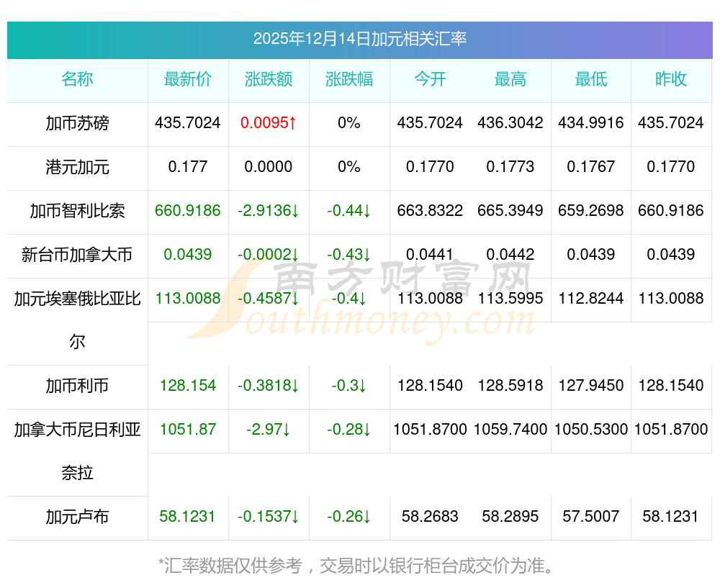Click the red 0.0095↑ change value

coord(269,123)
